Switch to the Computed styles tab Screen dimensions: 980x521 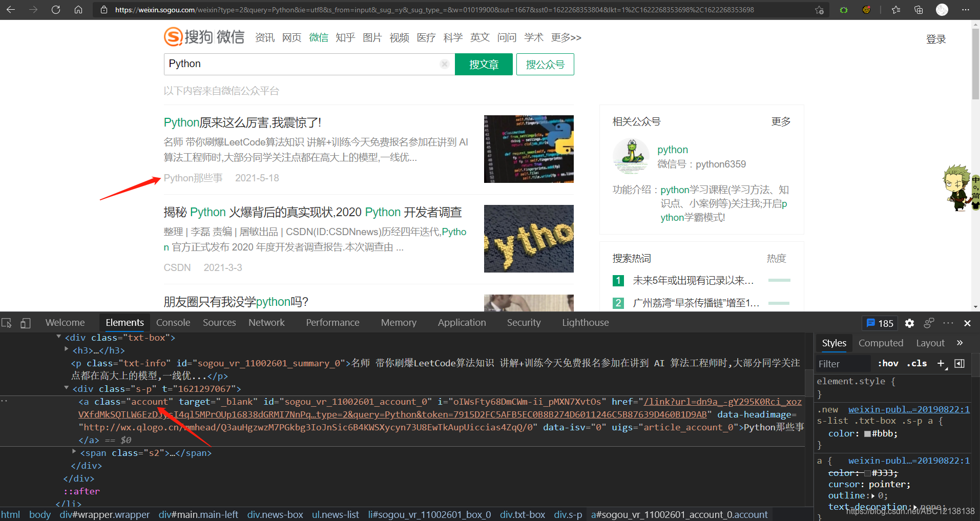[881, 343]
